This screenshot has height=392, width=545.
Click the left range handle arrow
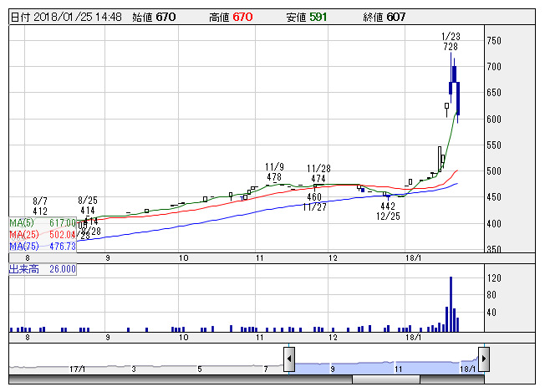point(289,360)
